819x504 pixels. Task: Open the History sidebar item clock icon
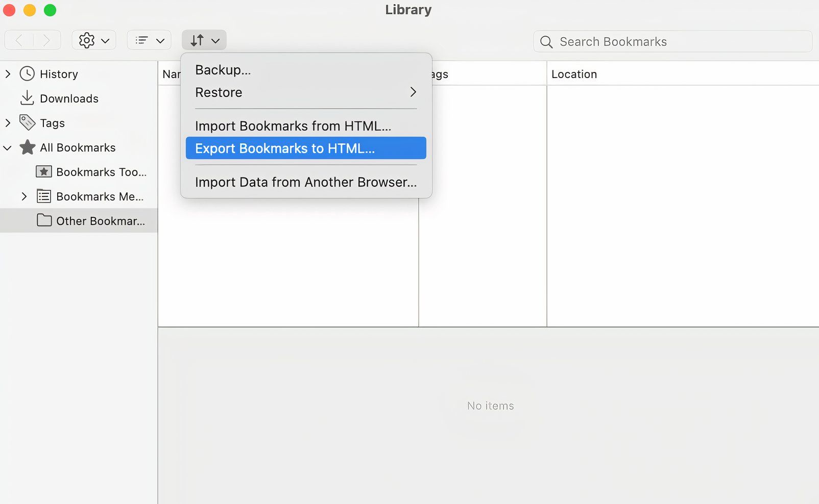[27, 73]
